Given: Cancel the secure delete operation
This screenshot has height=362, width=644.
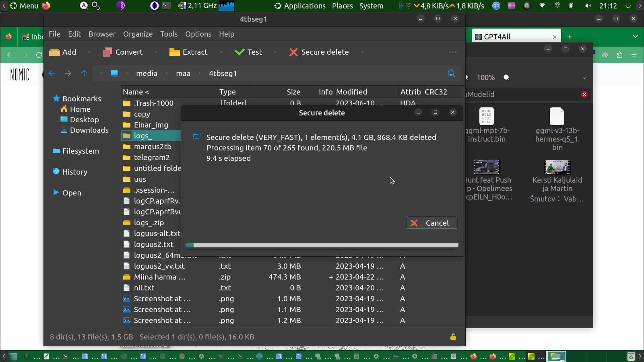Looking at the screenshot, I should point(431,223).
